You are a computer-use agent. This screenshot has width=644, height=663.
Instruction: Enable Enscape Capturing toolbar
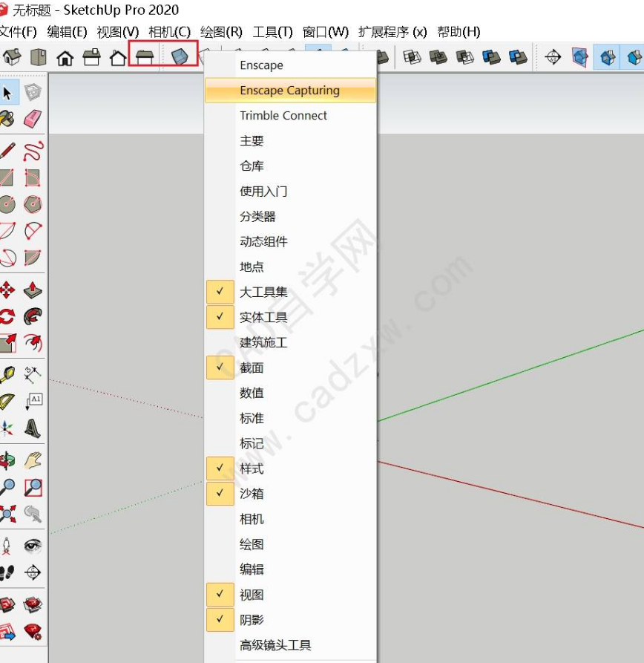click(290, 90)
